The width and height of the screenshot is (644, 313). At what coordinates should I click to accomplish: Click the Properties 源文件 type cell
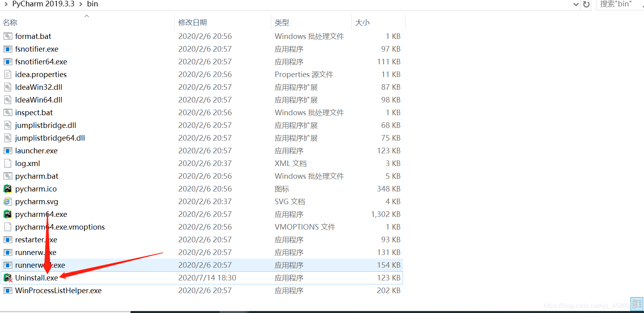(x=304, y=74)
